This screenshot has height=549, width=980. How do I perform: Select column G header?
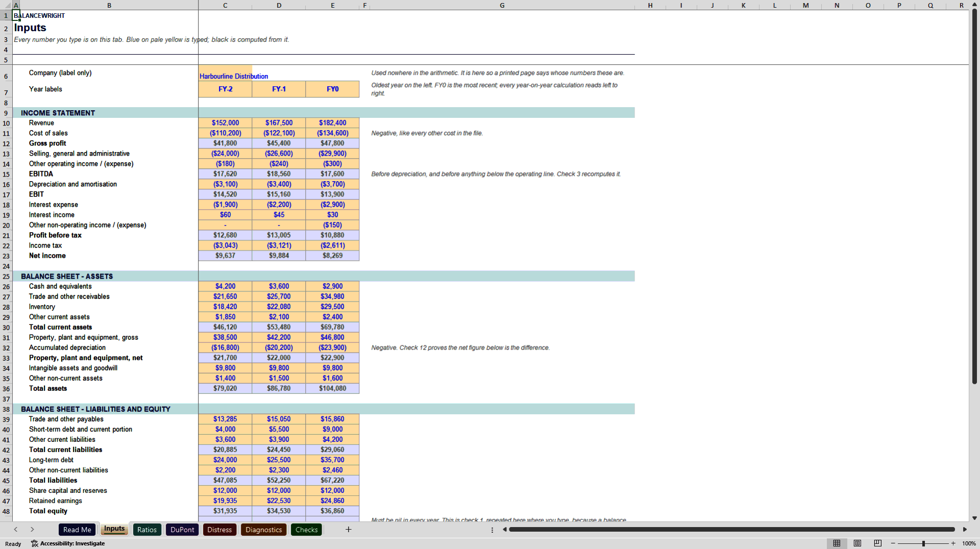502,5
